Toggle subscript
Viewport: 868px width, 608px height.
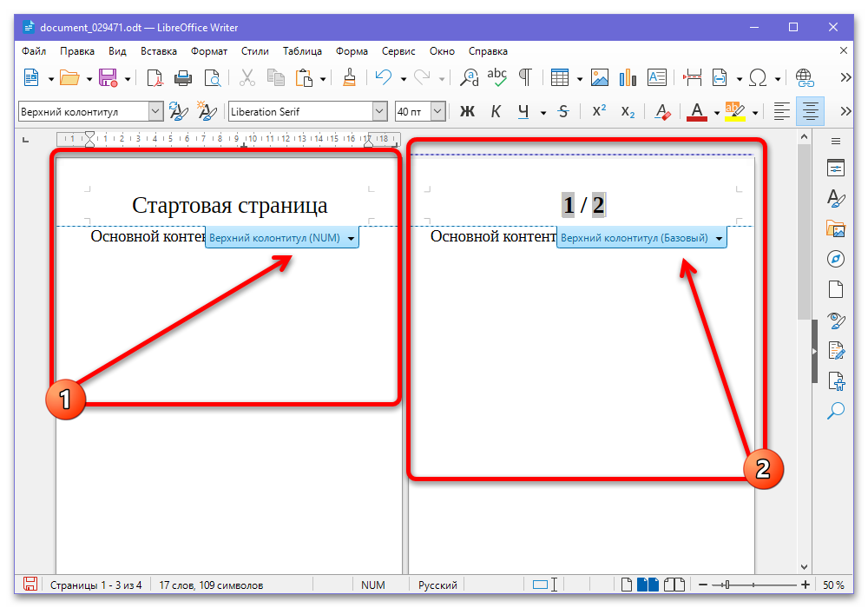[x=628, y=112]
